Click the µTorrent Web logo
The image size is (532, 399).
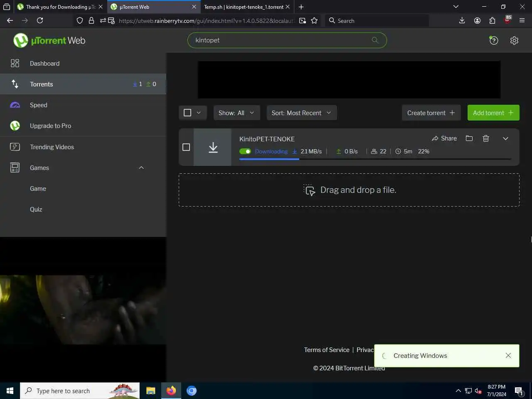click(x=49, y=40)
